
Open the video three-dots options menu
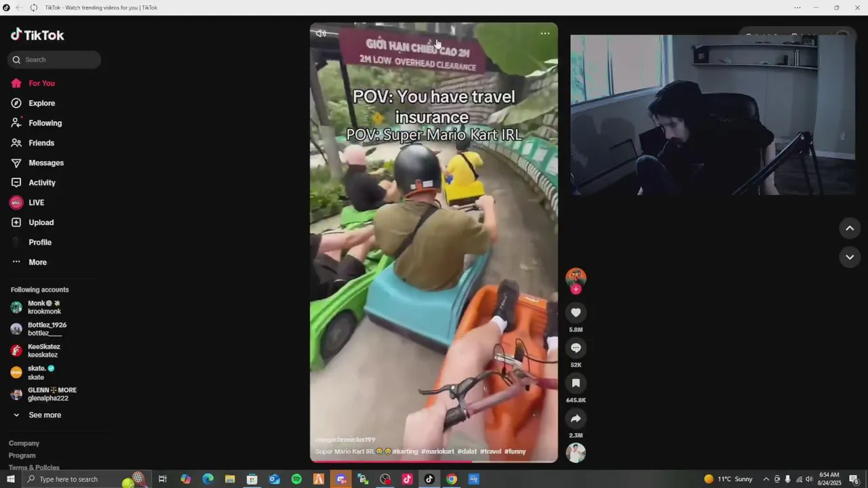(x=545, y=33)
